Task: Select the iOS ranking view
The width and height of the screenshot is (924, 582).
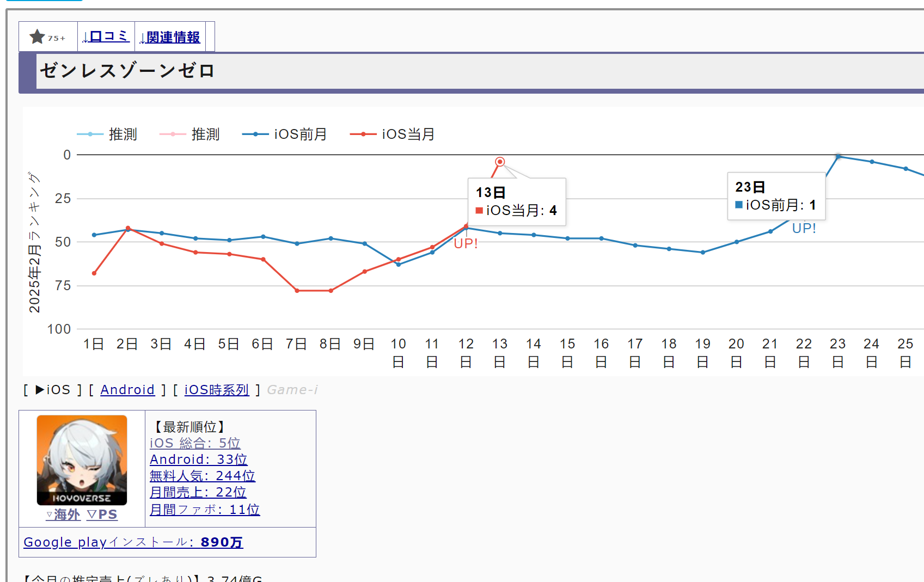Action: (x=53, y=390)
